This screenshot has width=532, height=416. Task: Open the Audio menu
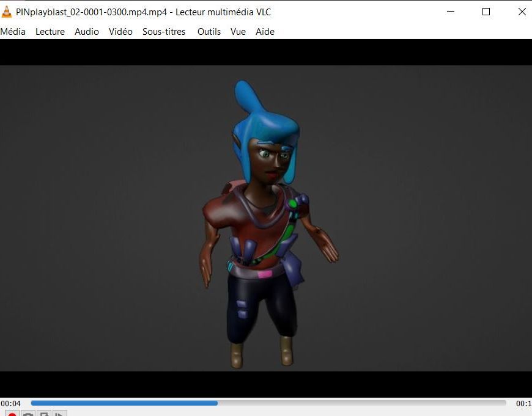87,32
